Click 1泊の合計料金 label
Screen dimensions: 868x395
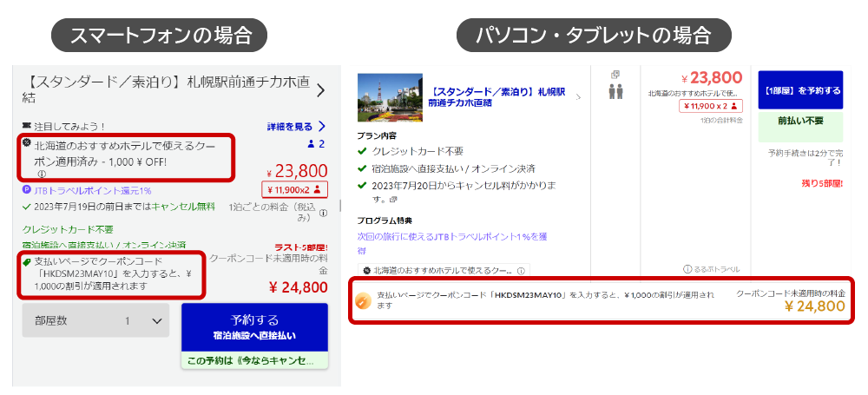point(722,120)
